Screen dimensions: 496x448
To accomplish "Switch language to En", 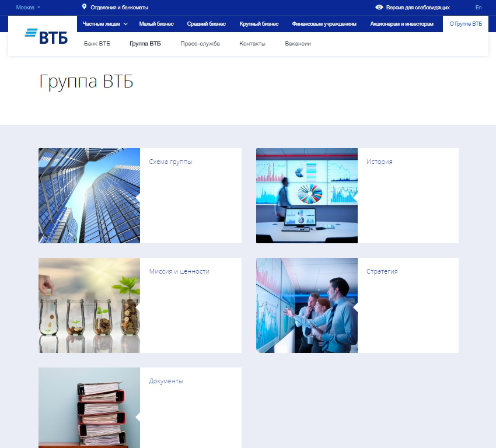I will pos(478,8).
